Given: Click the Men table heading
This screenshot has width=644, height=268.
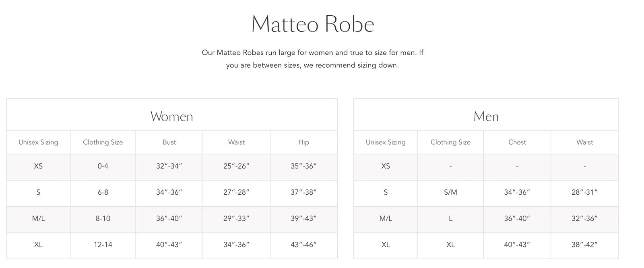Looking at the screenshot, I should pos(486,116).
